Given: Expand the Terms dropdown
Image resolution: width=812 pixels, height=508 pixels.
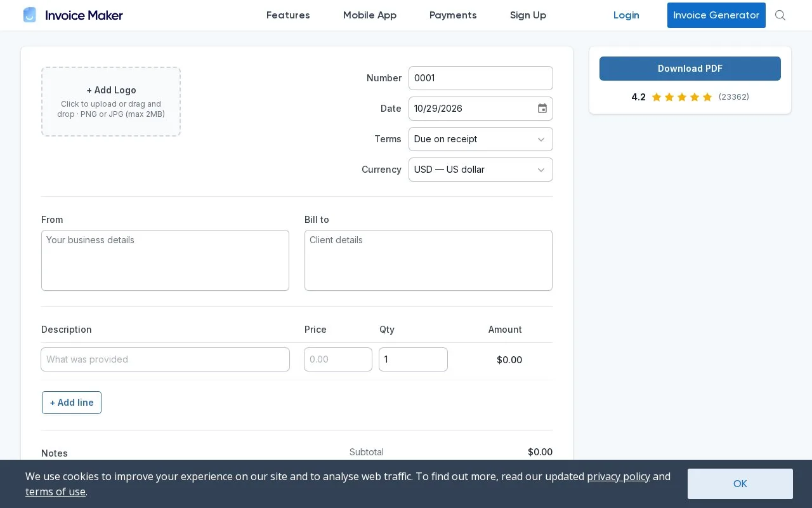Looking at the screenshot, I should point(481,139).
